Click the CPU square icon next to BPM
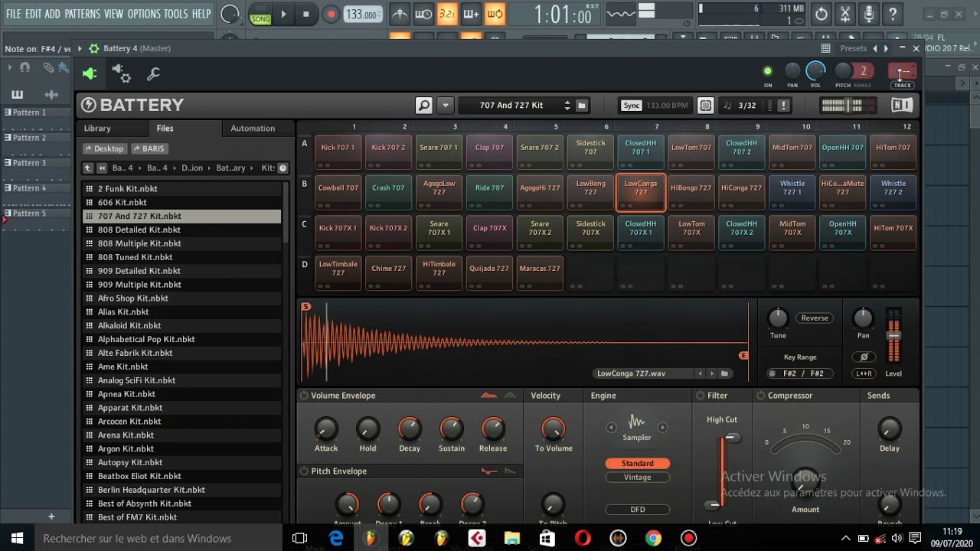 coord(706,106)
